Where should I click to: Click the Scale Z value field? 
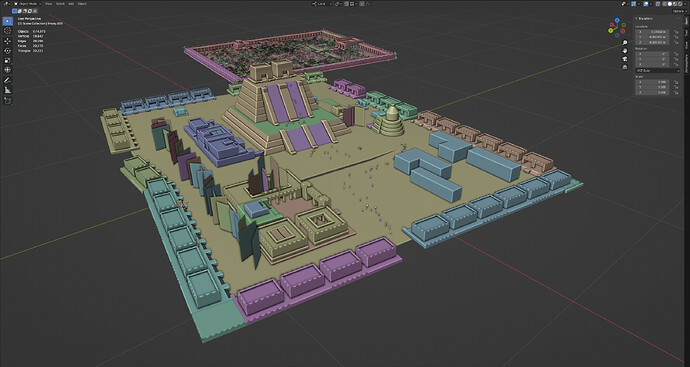(x=652, y=92)
